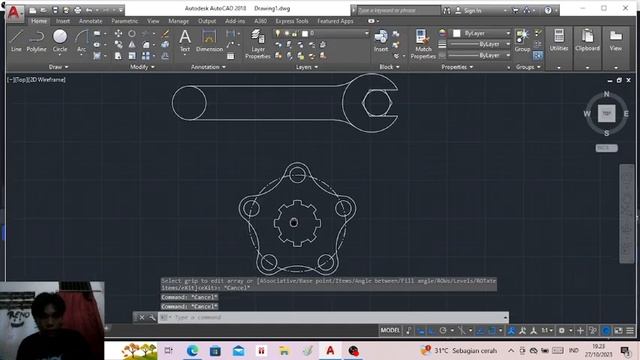Click the Erase tool icon in Modify panel
The image size is (640, 360).
coord(165,33)
